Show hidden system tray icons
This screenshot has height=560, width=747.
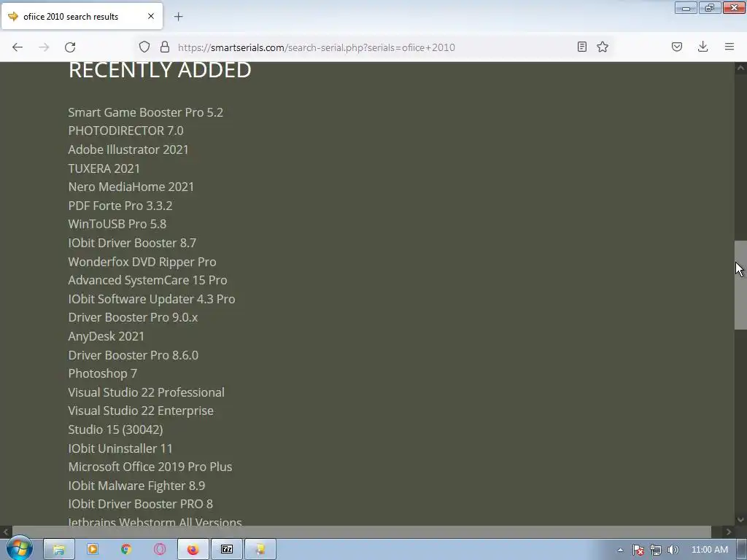[620, 550]
